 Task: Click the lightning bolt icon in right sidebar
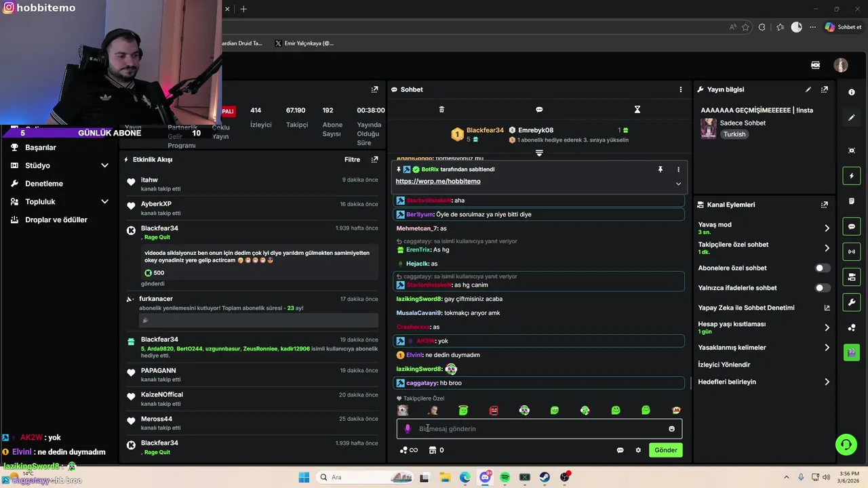point(852,176)
